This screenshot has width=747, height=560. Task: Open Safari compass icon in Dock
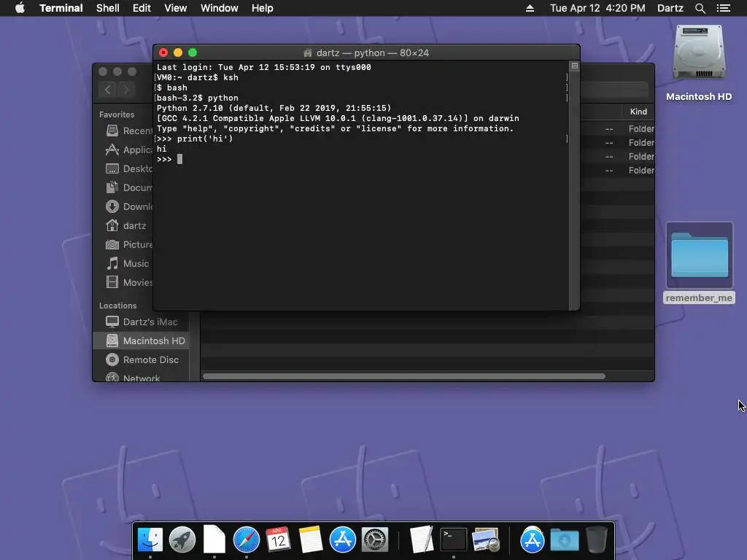pyautogui.click(x=247, y=540)
